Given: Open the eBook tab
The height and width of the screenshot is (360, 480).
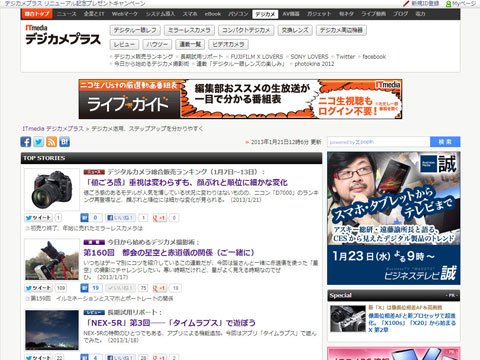Looking at the screenshot, I should click(x=213, y=14).
